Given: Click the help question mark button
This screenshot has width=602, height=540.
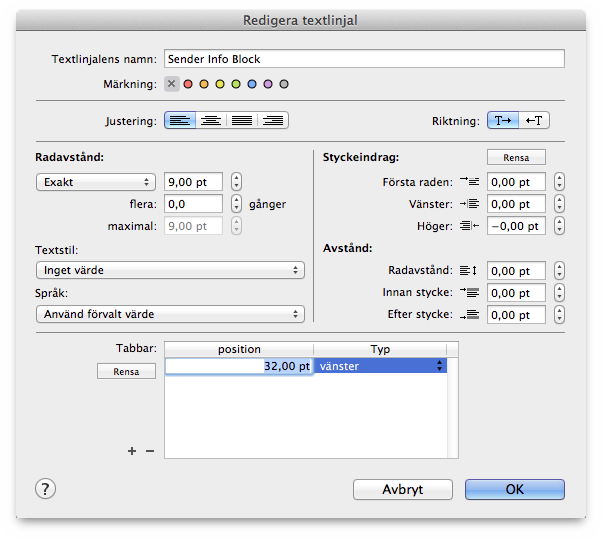Looking at the screenshot, I should point(45,489).
